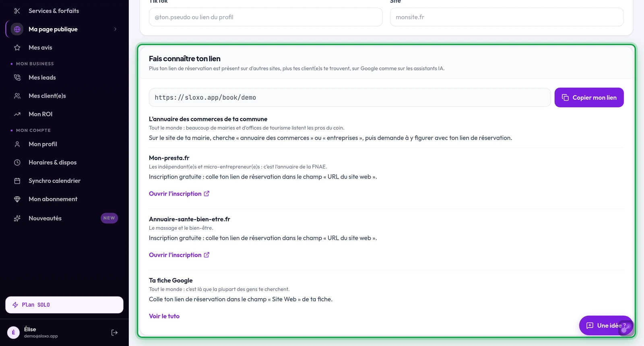Click the logout icon next to Élise
644x346 pixels.
114,332
